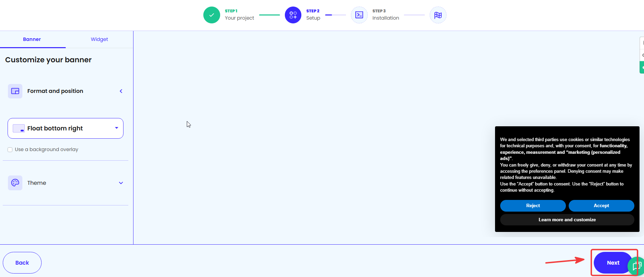Image resolution: width=644 pixels, height=277 pixels.
Task: Click the Format and position label
Action: (55, 91)
